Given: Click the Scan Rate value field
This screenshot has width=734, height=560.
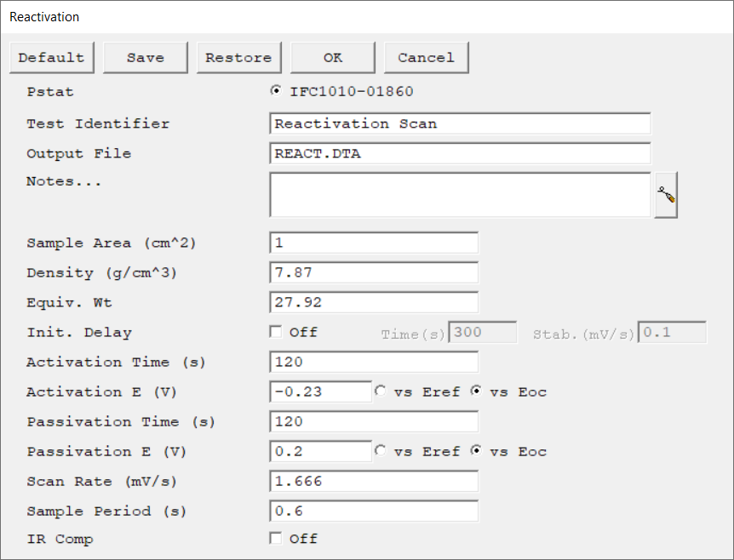Looking at the screenshot, I should [374, 481].
